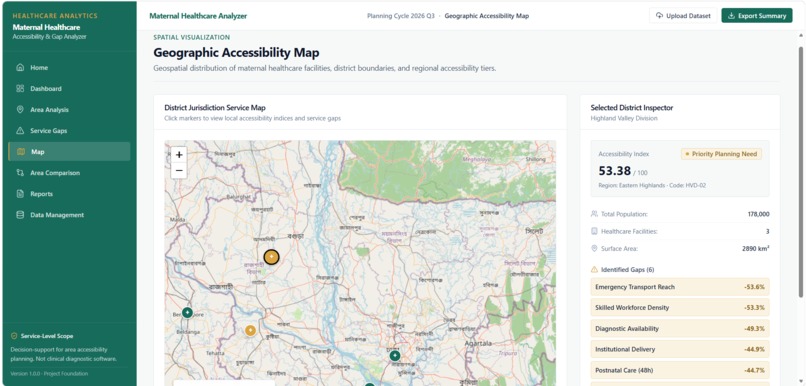Screen dimensions: 806x386
Task: Open the Dashboard menu item
Action: click(69, 88)
